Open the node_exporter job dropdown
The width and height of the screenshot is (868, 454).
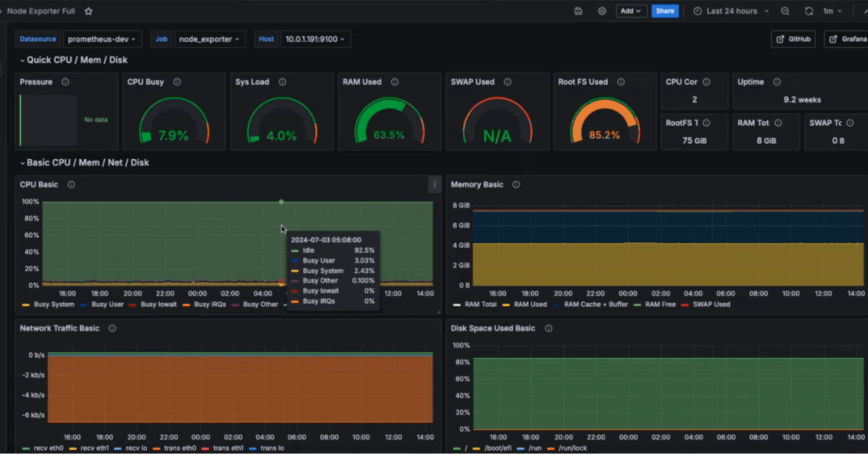click(x=209, y=39)
